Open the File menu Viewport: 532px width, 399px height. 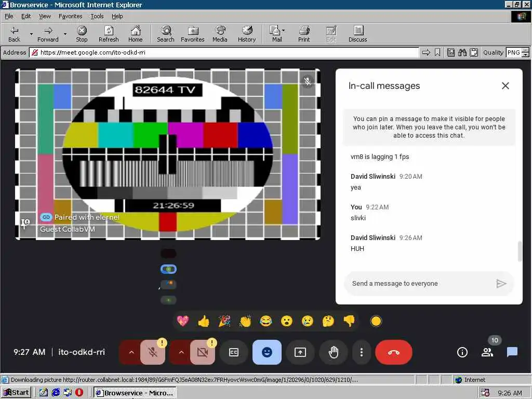[x=9, y=16]
